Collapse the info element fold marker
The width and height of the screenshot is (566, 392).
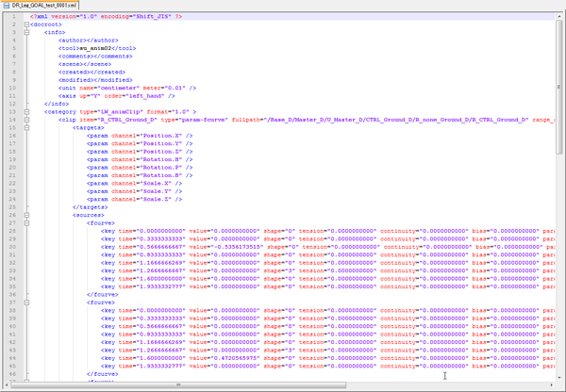coord(26,32)
